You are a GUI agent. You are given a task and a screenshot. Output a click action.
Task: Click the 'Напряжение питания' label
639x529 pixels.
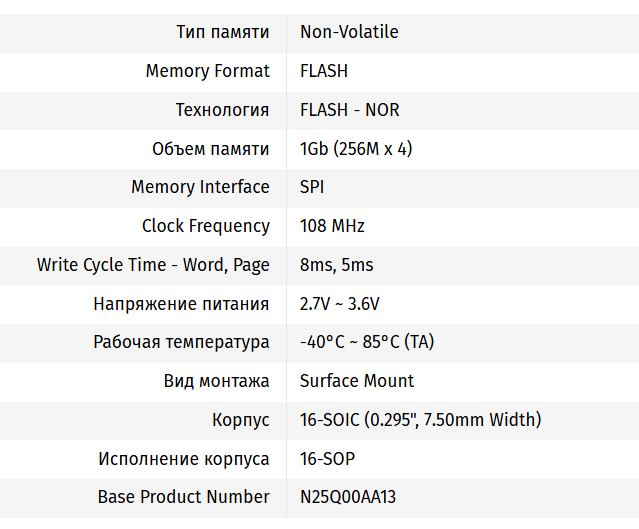181,304
